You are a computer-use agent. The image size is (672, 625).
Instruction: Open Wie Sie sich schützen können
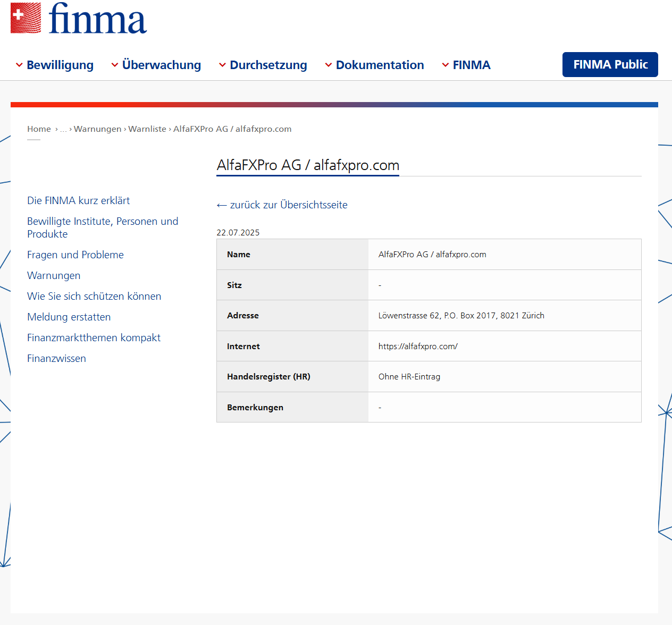pos(94,296)
